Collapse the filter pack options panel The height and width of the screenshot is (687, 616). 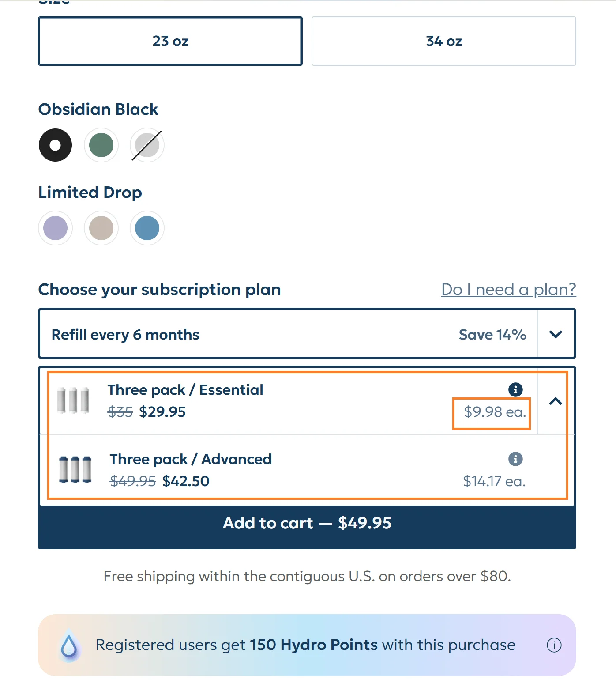pos(556,402)
